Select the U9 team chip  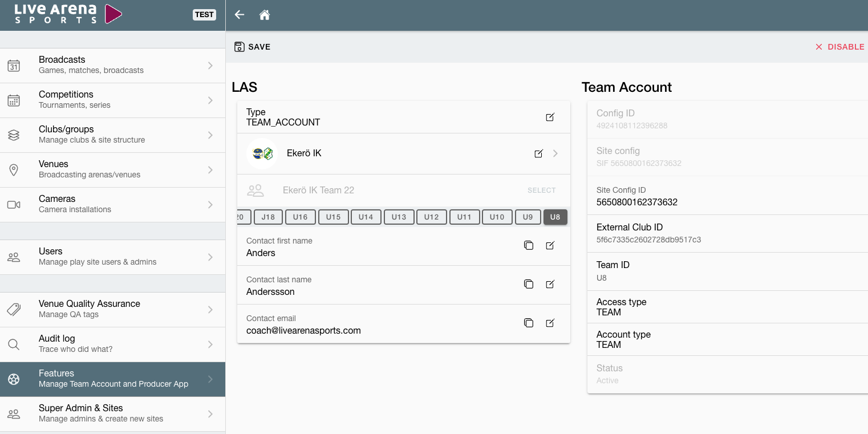tap(528, 217)
